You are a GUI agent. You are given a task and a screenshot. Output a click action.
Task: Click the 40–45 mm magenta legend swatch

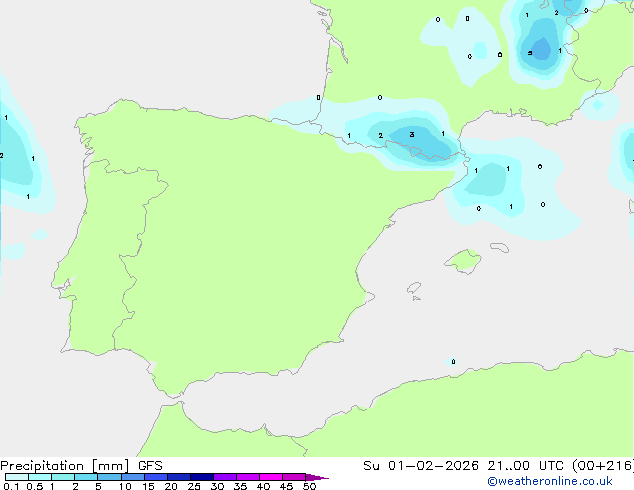tap(271, 477)
